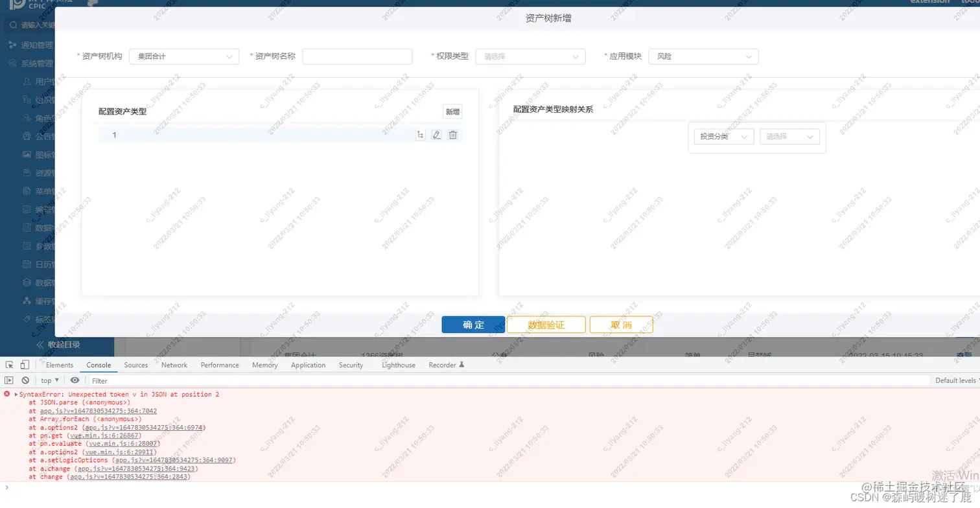Create a live expression with the eye icon
This screenshot has height=508, width=980.
(75, 380)
